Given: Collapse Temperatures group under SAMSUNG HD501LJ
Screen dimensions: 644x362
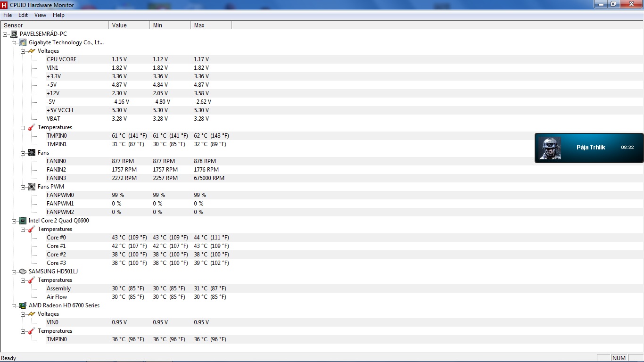Looking at the screenshot, I should tap(23, 280).
